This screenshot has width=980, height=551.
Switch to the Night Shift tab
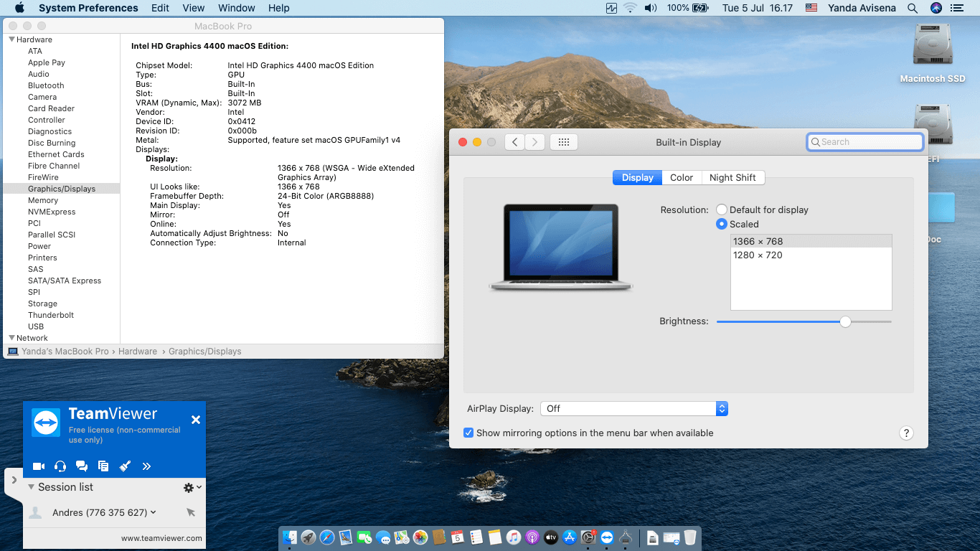click(x=732, y=177)
